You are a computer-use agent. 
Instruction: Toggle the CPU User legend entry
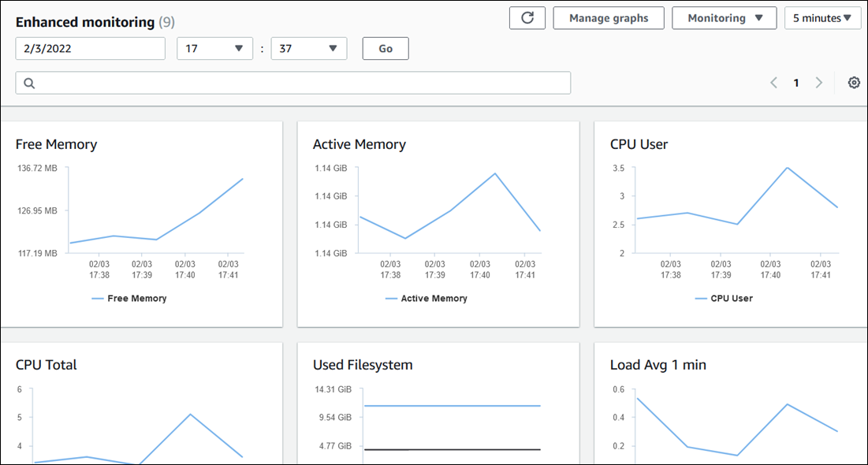pos(724,299)
